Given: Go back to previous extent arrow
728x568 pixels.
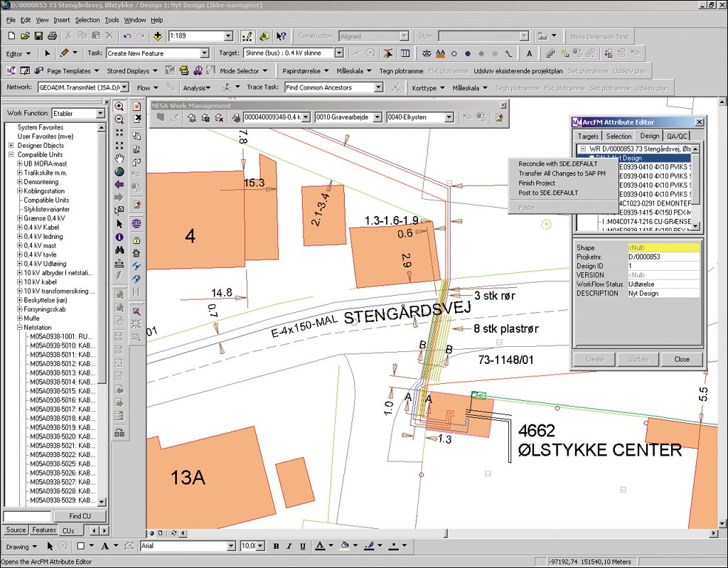Looking at the screenshot, I should [x=119, y=184].
